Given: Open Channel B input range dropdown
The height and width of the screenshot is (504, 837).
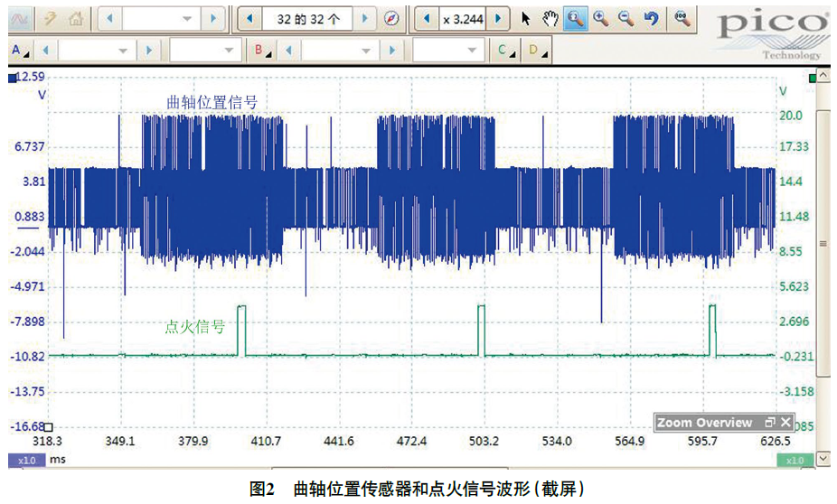Looking at the screenshot, I should coord(366,51).
